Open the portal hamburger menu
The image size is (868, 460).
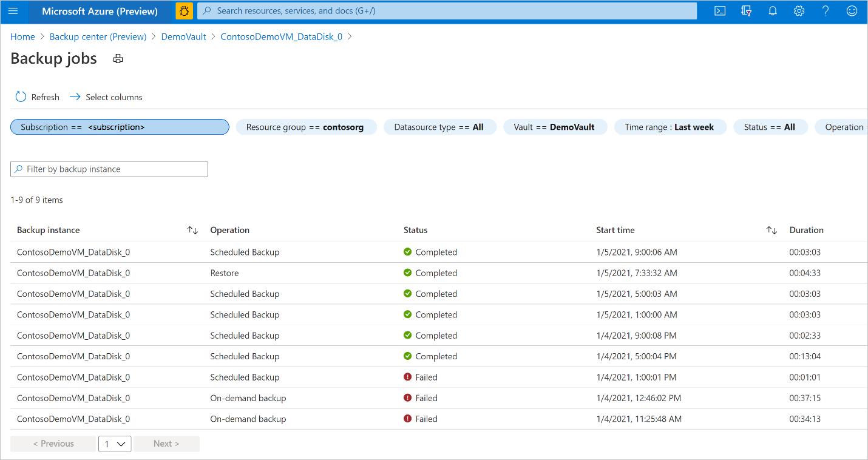click(13, 10)
